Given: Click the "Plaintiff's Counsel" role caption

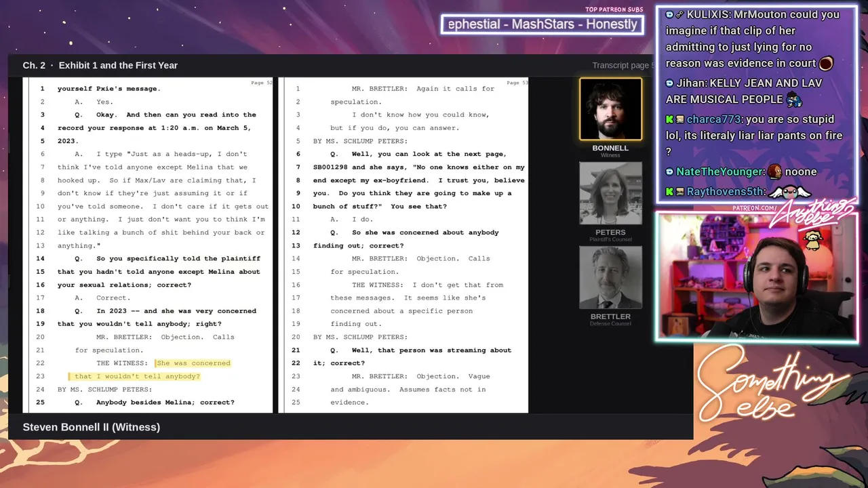Looking at the screenshot, I should [610, 240].
